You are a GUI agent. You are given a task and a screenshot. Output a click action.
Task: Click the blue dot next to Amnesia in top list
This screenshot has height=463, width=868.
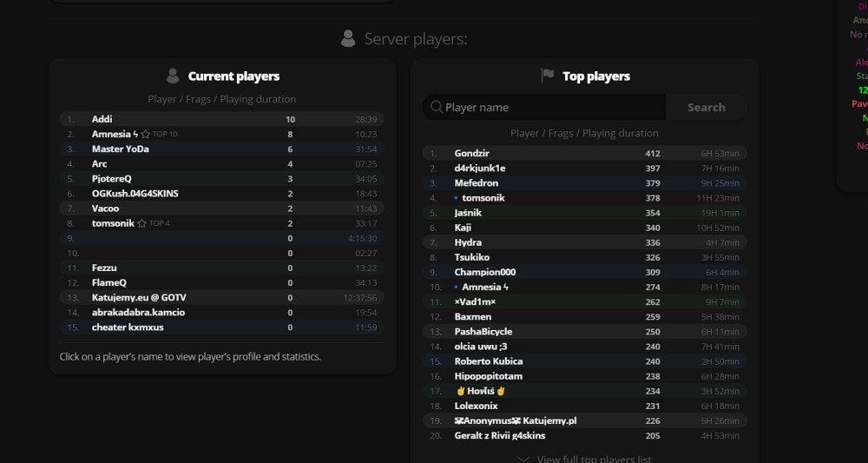pos(456,287)
